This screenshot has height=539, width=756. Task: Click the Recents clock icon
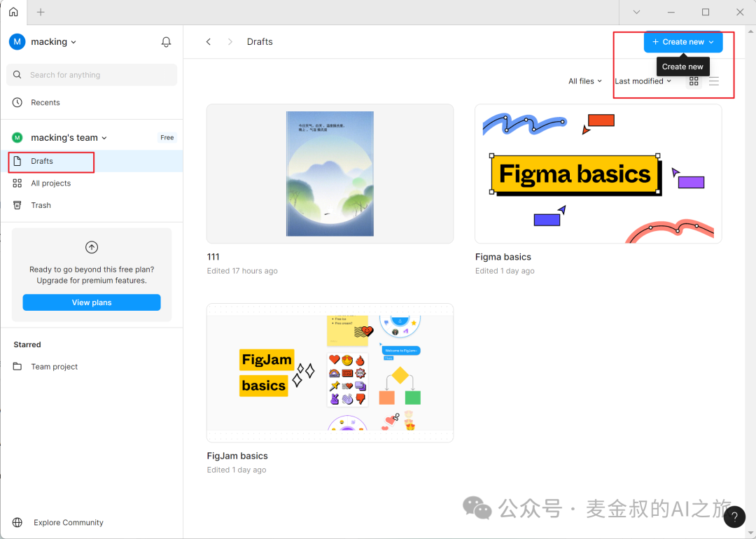point(17,102)
